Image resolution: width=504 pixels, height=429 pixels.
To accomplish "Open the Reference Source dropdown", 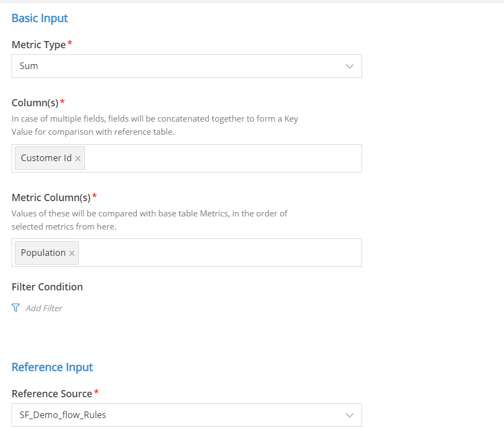I will [x=187, y=415].
